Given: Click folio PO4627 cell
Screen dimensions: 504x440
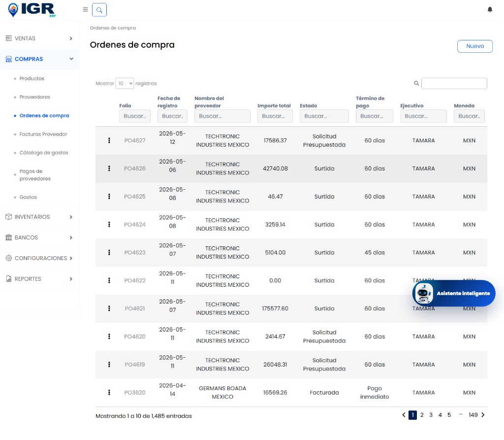Looking at the screenshot, I should pyautogui.click(x=135, y=140).
